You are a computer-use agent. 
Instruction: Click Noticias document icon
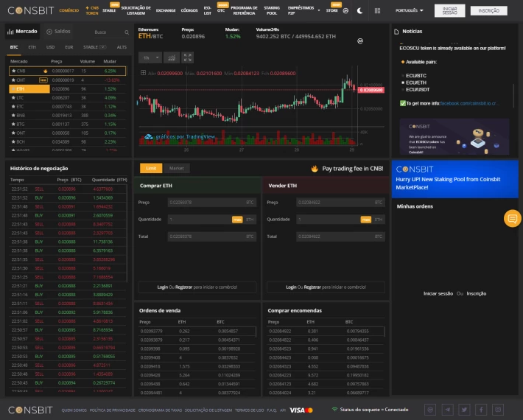pos(396,32)
